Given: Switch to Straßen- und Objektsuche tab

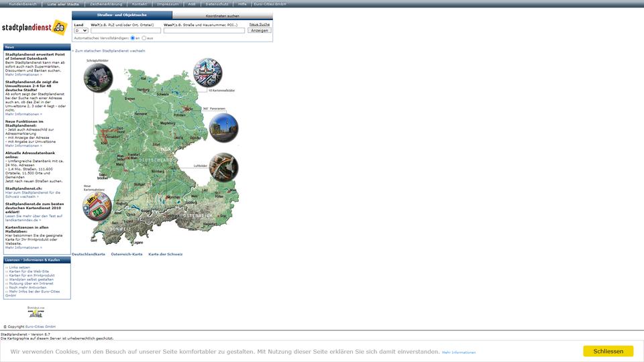Looking at the screenshot, I should point(122,15).
